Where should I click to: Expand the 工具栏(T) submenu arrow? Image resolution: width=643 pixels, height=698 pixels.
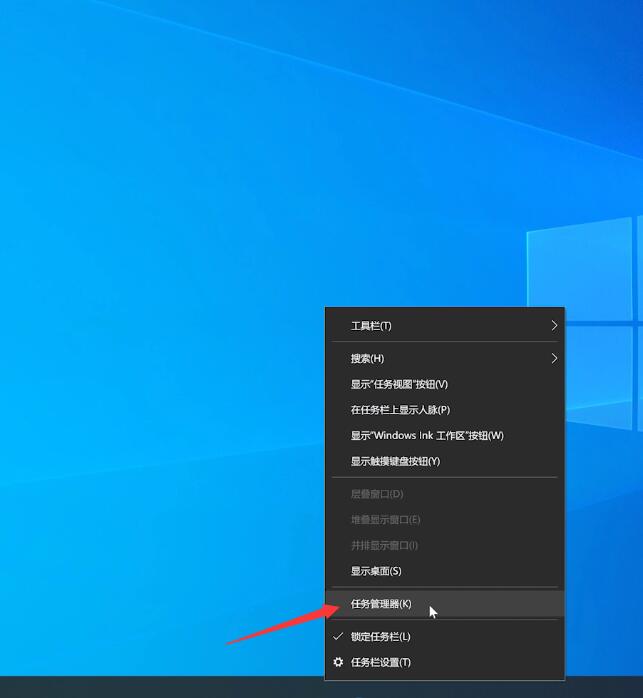554,326
